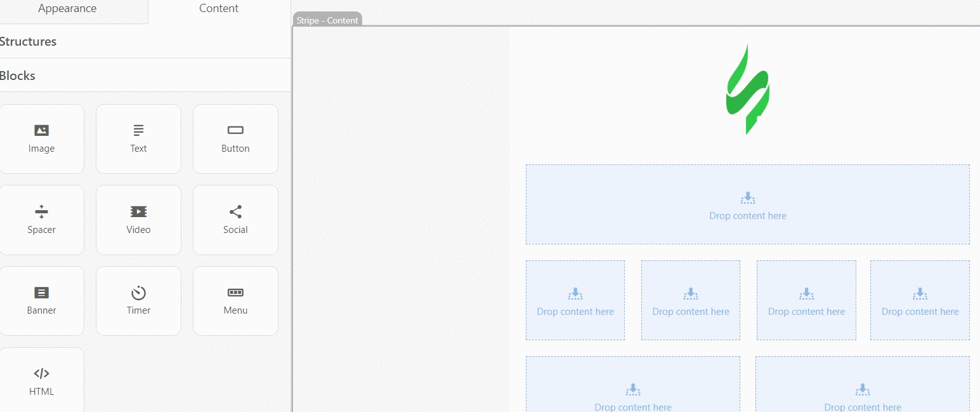Select the Menu block icon
The image size is (980, 412).
tap(235, 293)
